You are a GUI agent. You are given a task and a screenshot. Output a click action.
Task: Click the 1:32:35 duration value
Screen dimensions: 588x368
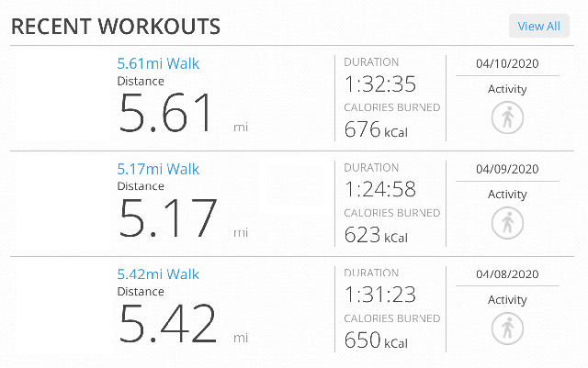(379, 84)
